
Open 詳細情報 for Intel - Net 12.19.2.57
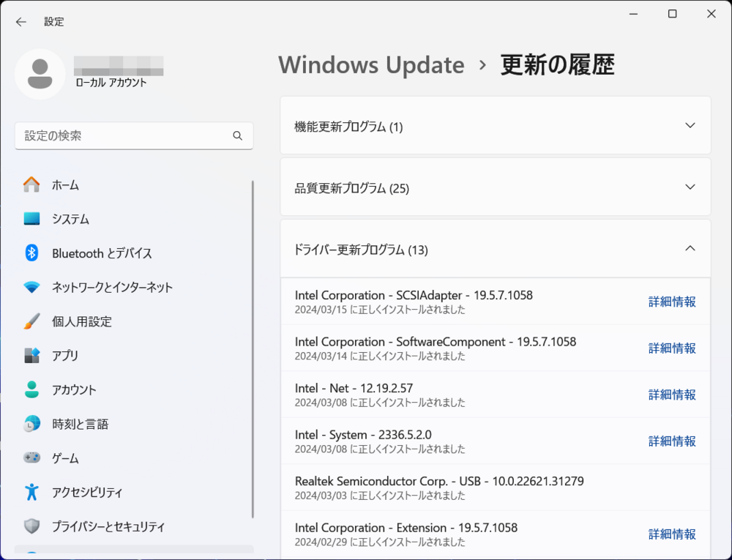click(x=671, y=394)
